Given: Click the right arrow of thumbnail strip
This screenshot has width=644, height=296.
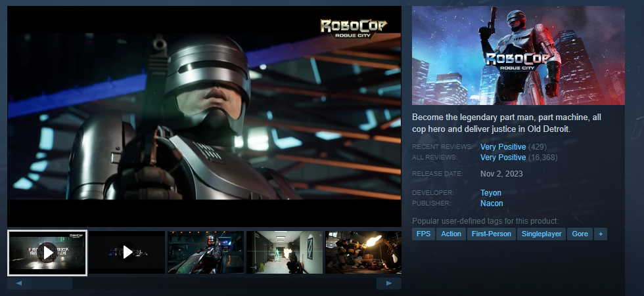Looking at the screenshot, I should [x=388, y=284].
